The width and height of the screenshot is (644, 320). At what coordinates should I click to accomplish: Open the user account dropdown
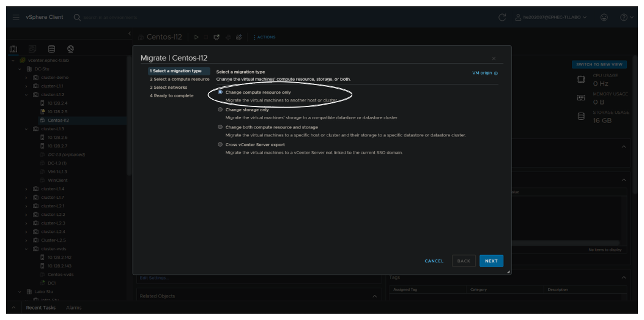[x=551, y=17]
